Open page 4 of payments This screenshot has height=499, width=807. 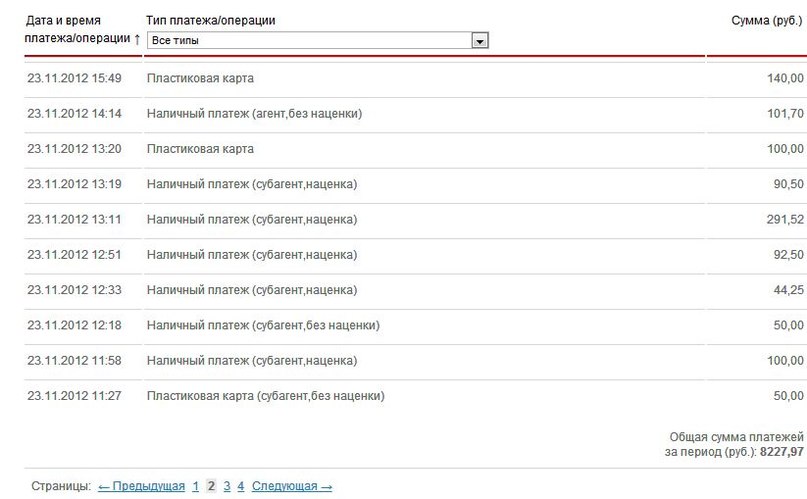tap(240, 486)
